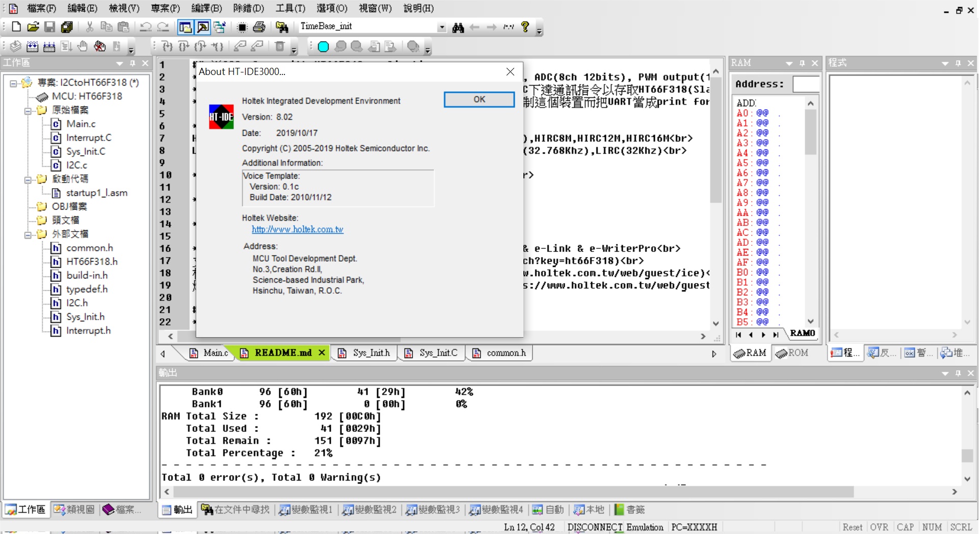Switch to the 書簽 bookmarks tab
Image resolution: width=980 pixels, height=534 pixels.
(x=629, y=510)
